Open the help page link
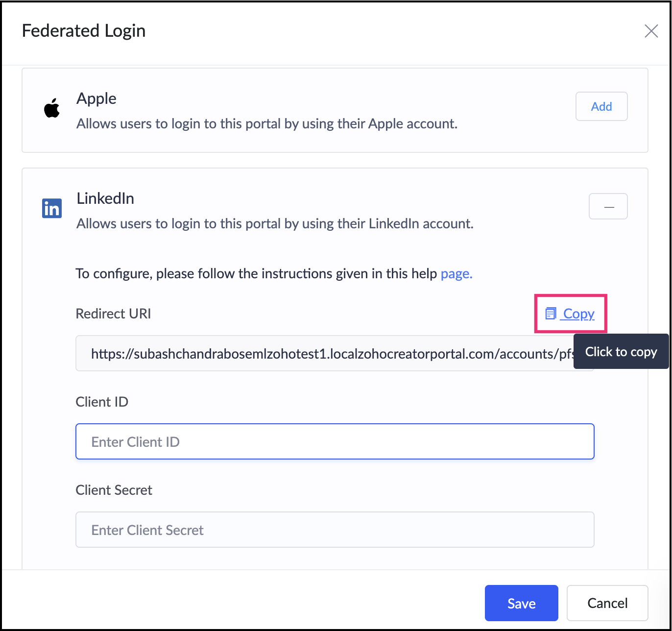This screenshot has height=631, width=672. (x=456, y=273)
